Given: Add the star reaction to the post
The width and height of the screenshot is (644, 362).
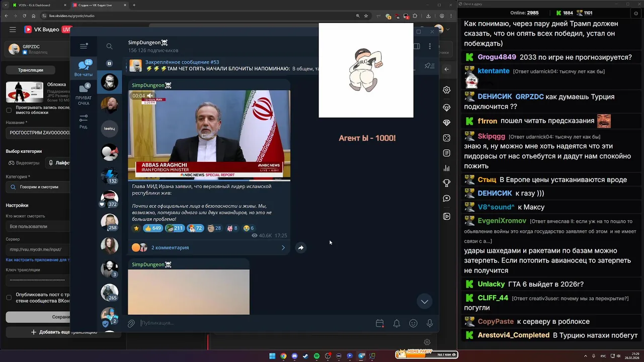Looking at the screenshot, I should pos(136,228).
